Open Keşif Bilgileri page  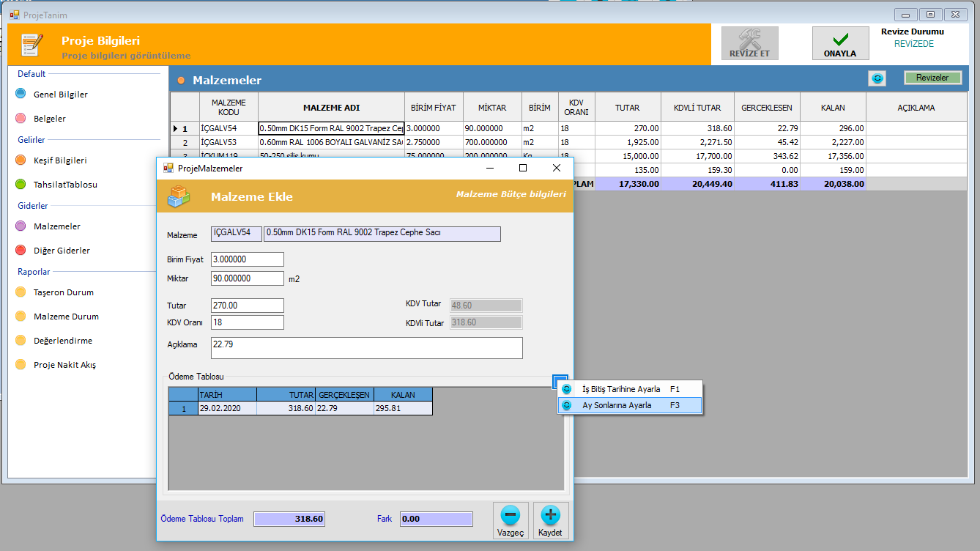click(x=61, y=160)
